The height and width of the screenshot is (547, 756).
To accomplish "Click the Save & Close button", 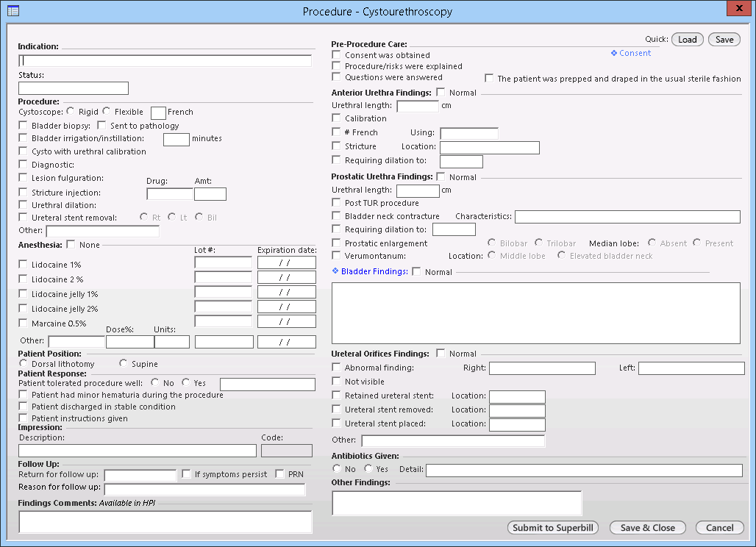I will tap(647, 528).
